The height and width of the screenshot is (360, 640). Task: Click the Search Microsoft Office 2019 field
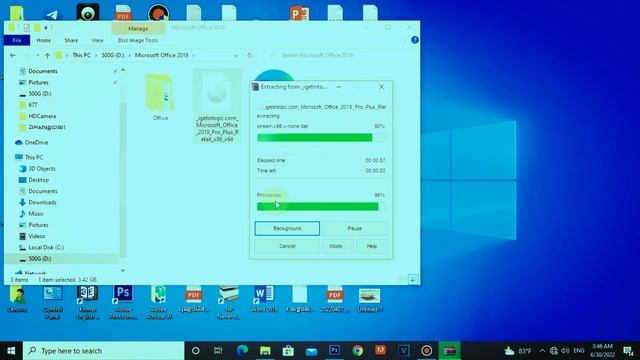pos(341,55)
